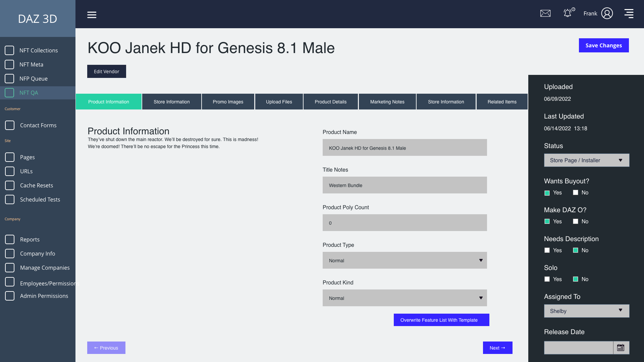The image size is (644, 362).
Task: Click the Contact Forms sidebar icon box
Action: tap(10, 125)
